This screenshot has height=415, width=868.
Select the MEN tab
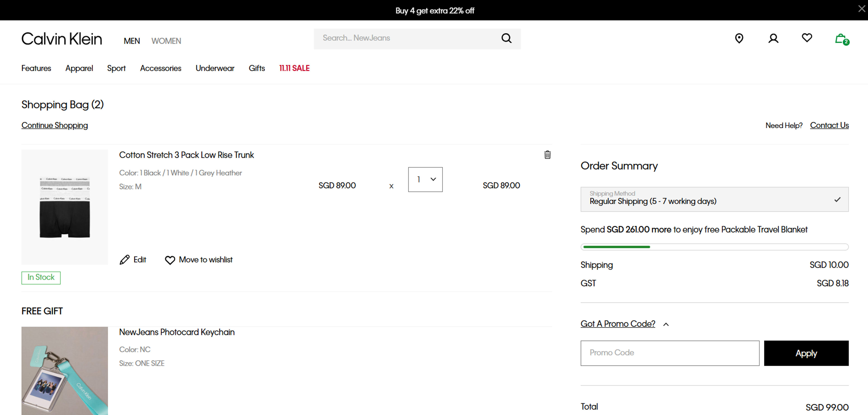[132, 41]
